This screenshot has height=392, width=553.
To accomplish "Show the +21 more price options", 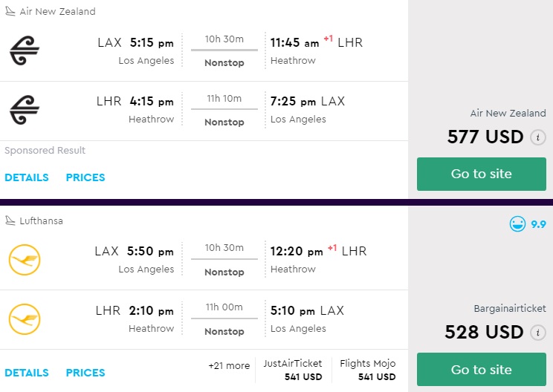I will [x=229, y=365].
